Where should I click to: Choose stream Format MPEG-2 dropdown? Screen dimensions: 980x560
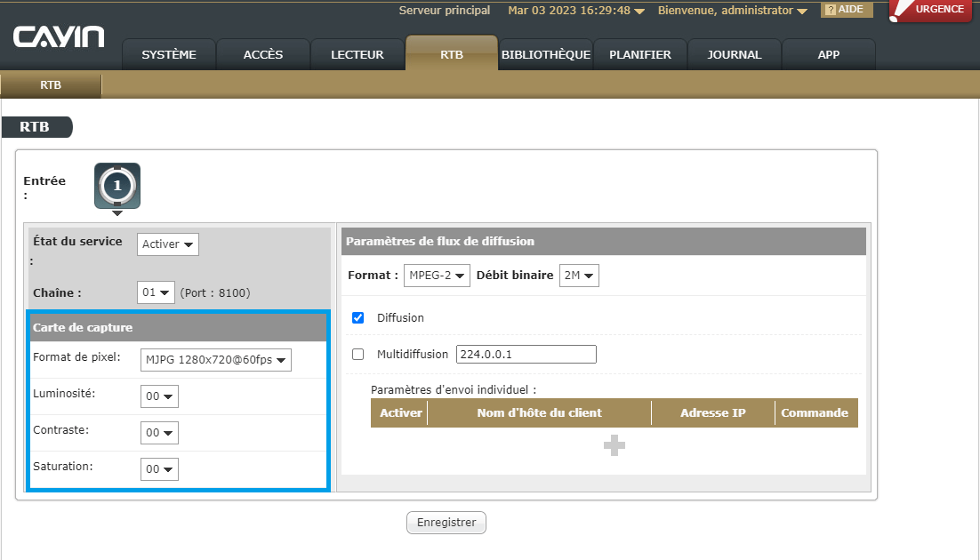pyautogui.click(x=437, y=276)
